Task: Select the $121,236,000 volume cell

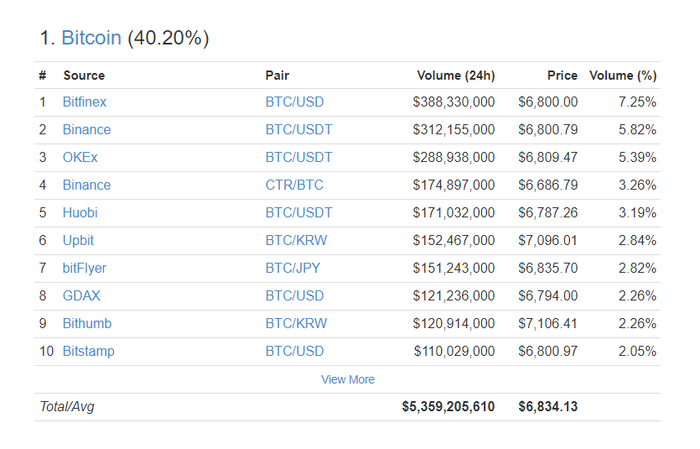Action: coord(454,295)
